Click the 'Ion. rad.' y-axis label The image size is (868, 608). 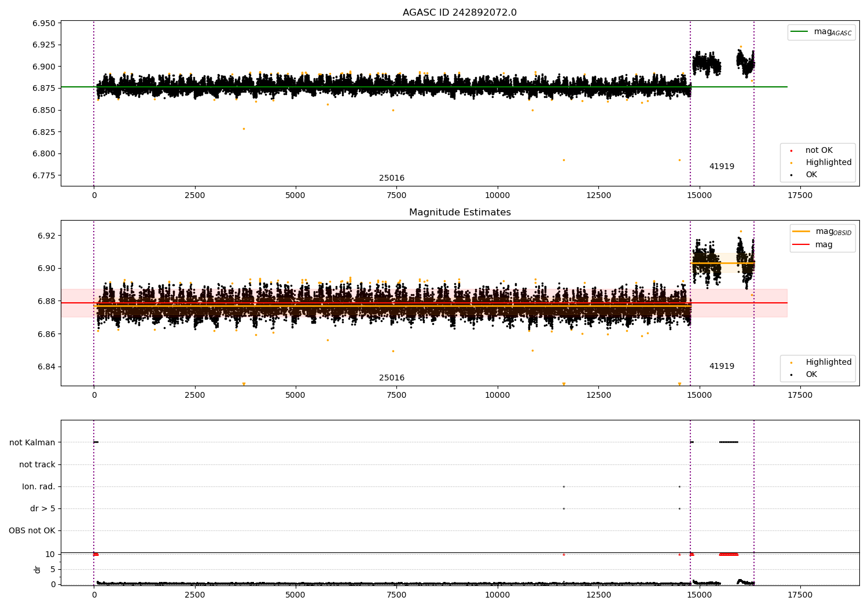click(x=39, y=487)
